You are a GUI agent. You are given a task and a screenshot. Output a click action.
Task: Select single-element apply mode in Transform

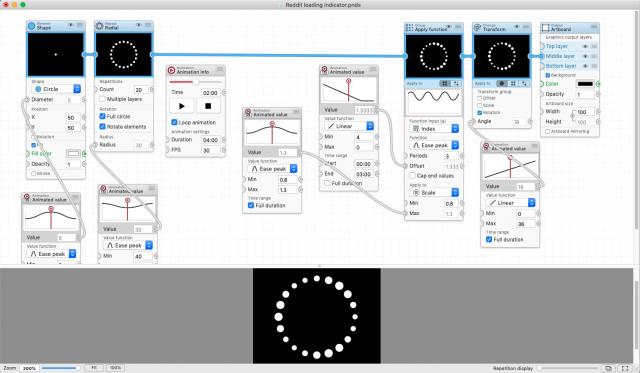(502, 83)
